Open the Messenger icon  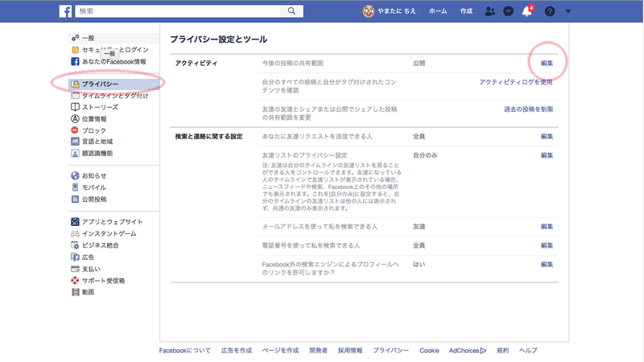(x=509, y=11)
